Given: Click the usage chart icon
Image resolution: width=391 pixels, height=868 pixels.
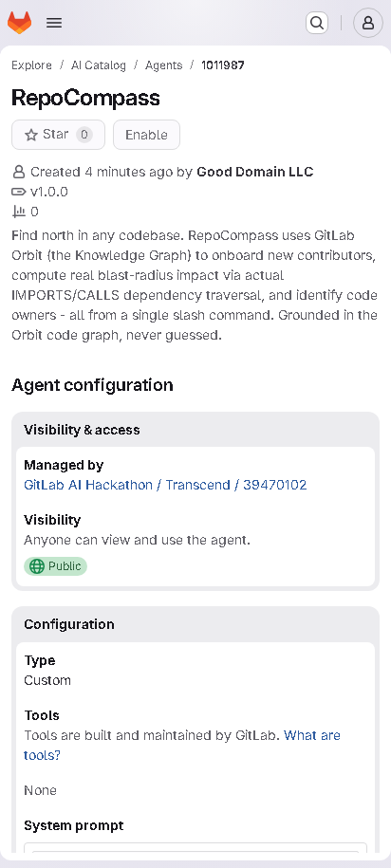Looking at the screenshot, I should click(x=19, y=212).
